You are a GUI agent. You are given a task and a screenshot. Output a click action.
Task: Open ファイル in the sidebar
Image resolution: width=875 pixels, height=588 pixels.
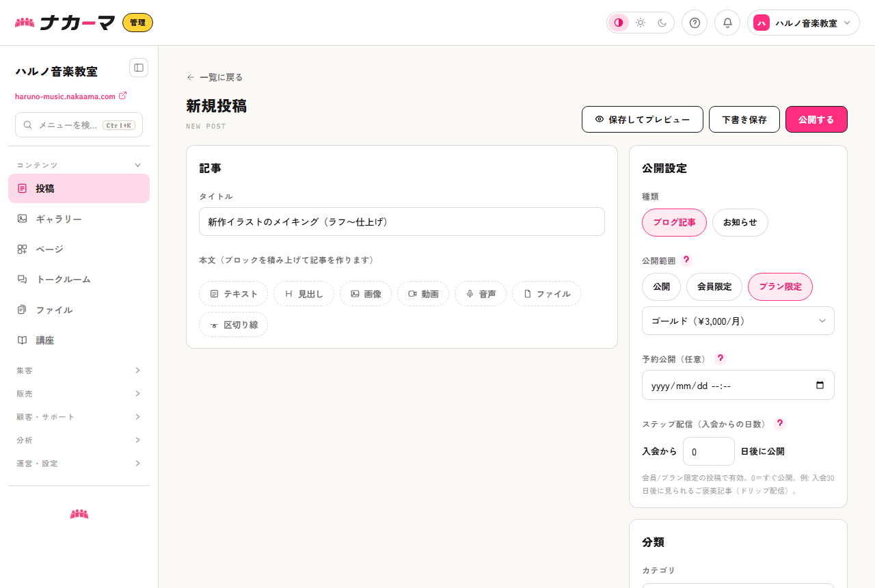tap(79, 310)
